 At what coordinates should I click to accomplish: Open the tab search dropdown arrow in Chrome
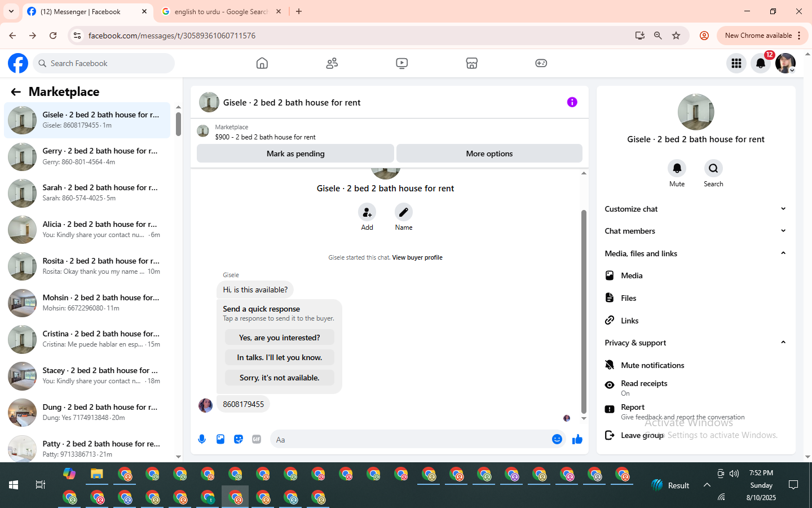tap(11, 11)
